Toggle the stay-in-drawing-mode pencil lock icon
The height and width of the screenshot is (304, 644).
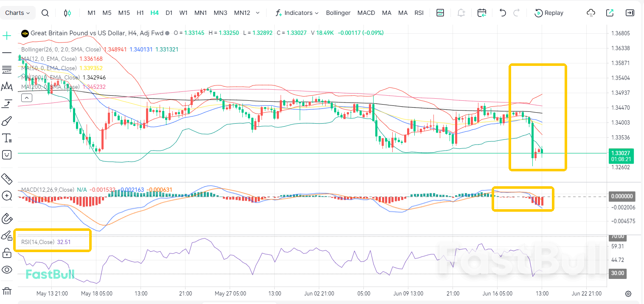[7, 236]
